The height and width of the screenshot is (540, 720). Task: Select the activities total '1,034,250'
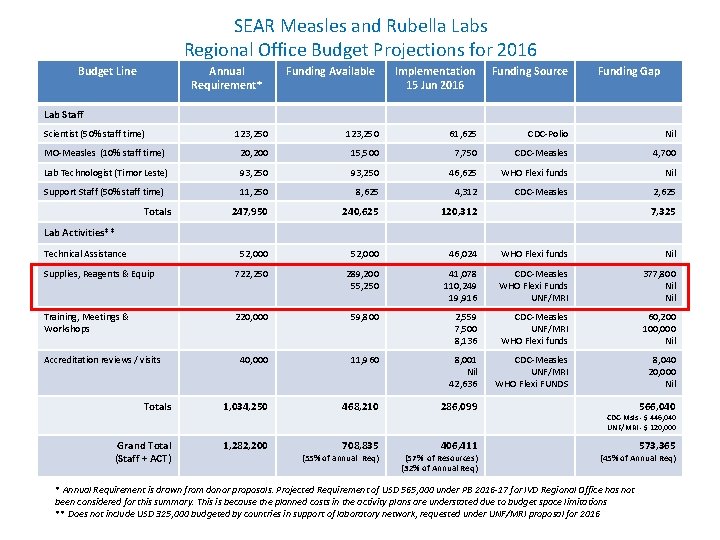click(x=245, y=407)
